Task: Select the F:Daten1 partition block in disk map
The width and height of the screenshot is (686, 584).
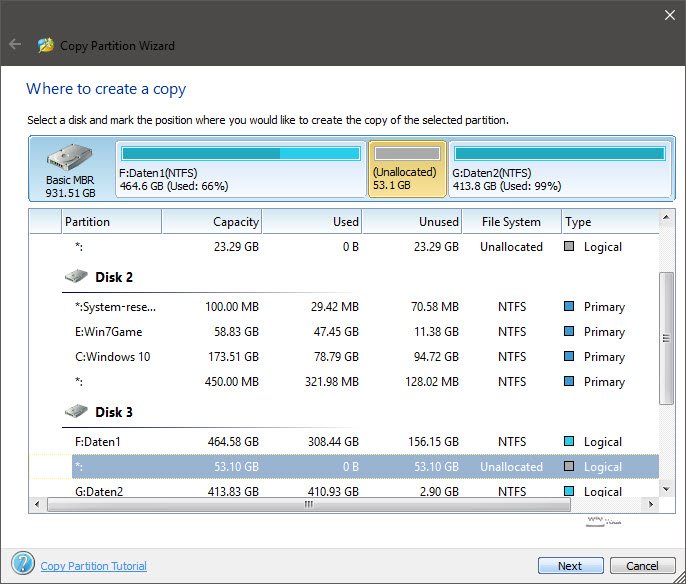Action: point(239,168)
